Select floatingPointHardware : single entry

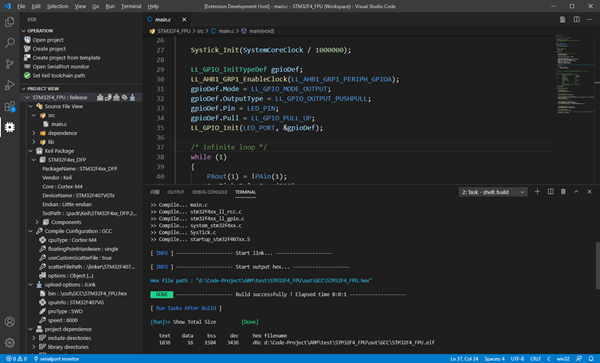click(83, 249)
